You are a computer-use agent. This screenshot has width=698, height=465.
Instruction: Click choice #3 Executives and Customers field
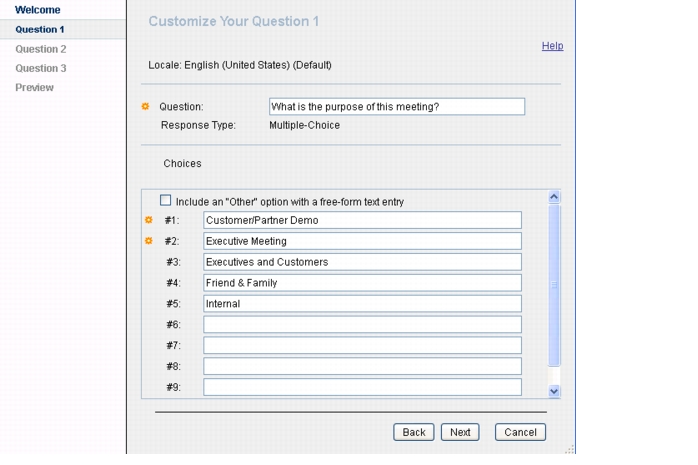tap(362, 262)
